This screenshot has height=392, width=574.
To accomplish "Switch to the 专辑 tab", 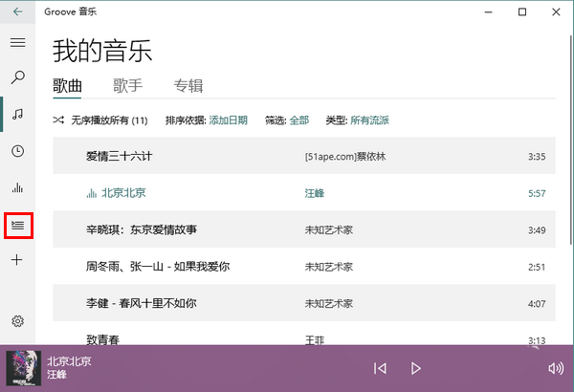I will point(188,86).
